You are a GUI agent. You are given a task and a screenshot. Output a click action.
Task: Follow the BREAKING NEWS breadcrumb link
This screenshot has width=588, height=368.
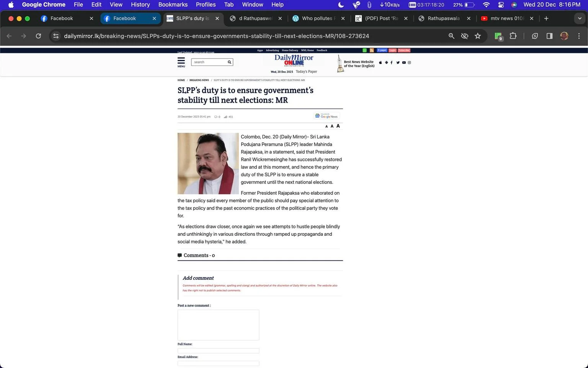[199, 80]
